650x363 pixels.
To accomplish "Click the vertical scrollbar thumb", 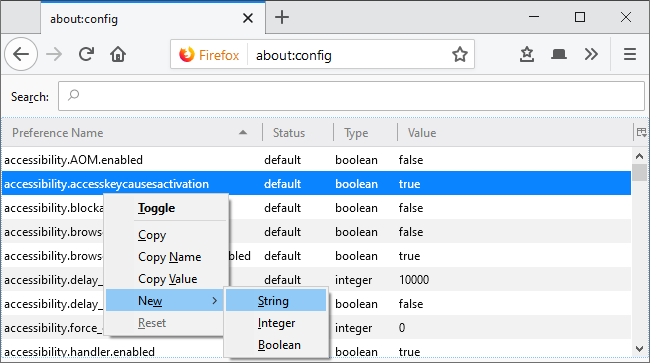I will click(640, 172).
